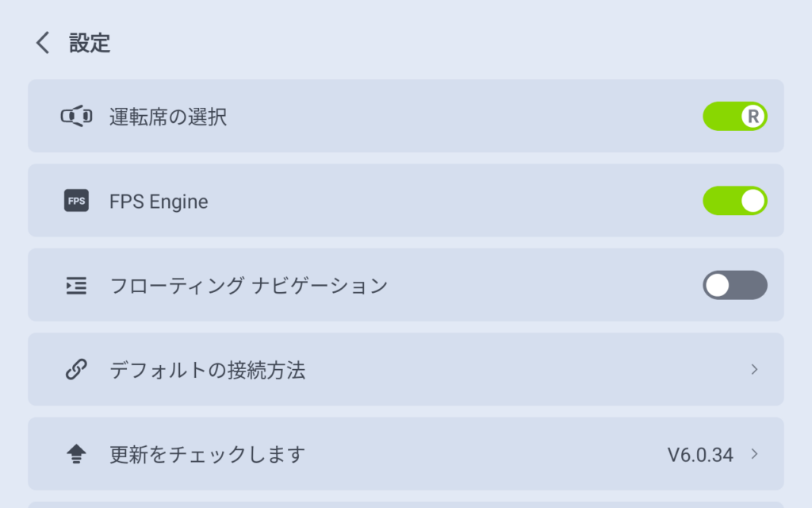The width and height of the screenshot is (812, 508).
Task: Open the デフォルトの接続方法 menu item
Action: pyautogui.click(x=208, y=370)
